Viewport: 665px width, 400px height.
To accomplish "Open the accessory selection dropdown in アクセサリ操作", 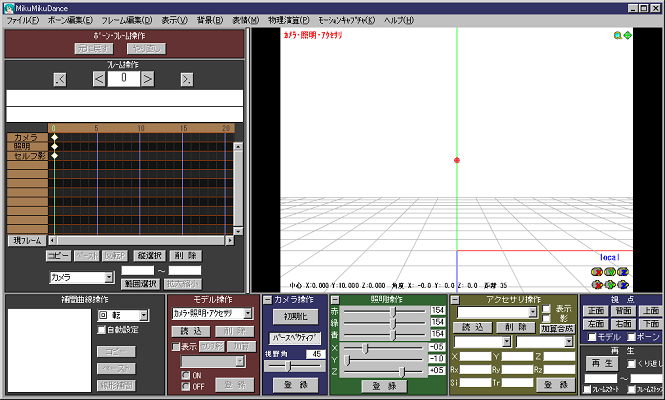I will 533,312.
